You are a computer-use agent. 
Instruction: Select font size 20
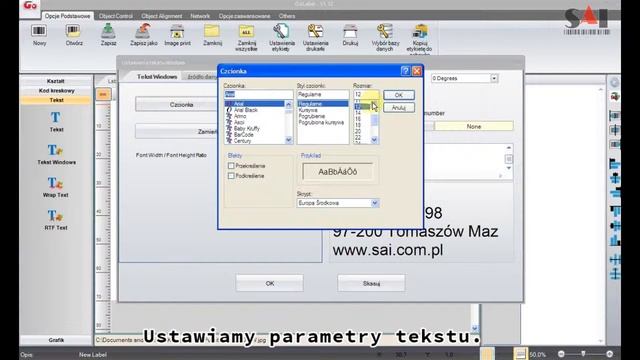tap(358, 131)
